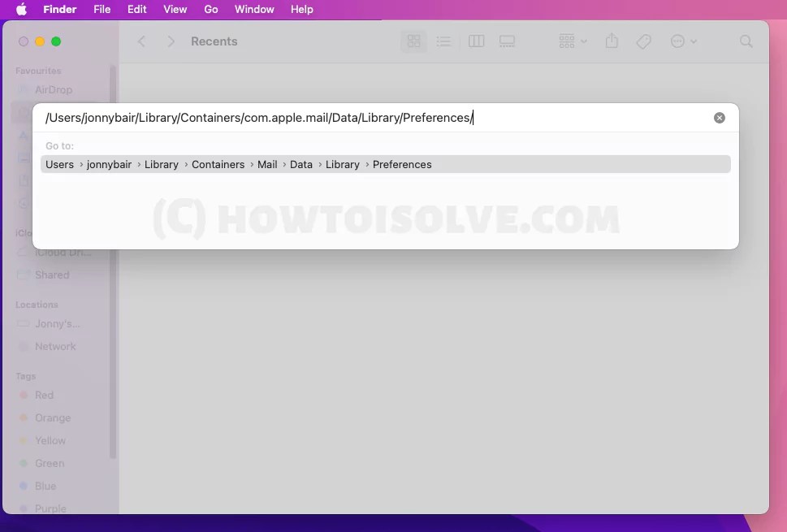
Task: Open the Share icon in the toolbar
Action: (612, 41)
